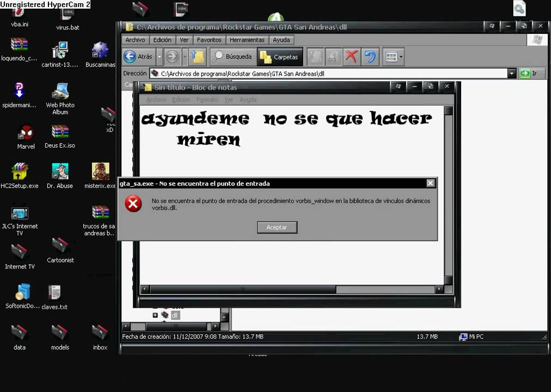The image size is (551, 392).
Task: Open the Favoritos menu
Action: (x=209, y=40)
